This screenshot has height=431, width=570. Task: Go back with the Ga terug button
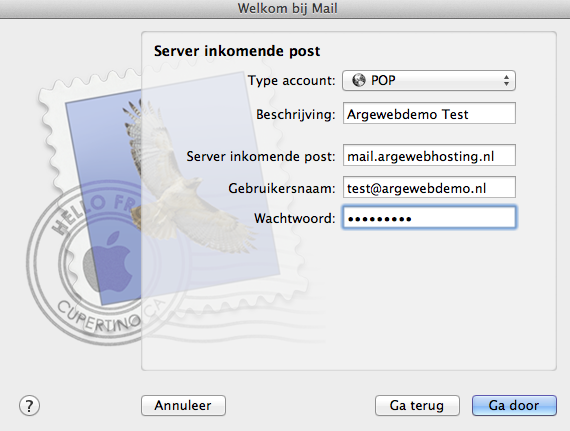(417, 406)
